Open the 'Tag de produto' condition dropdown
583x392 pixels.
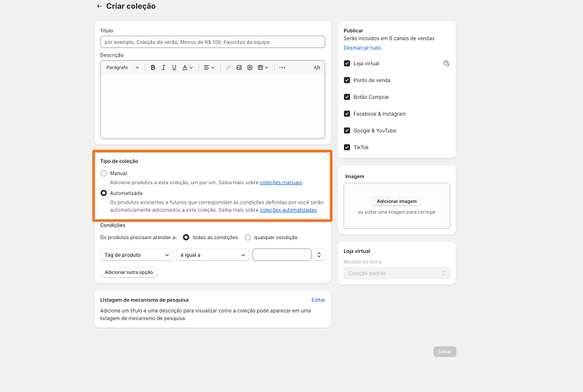[x=135, y=254]
